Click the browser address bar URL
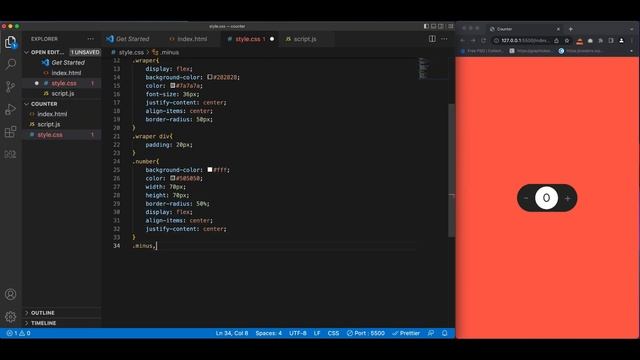Screen dimensions: 640x360 [524, 40]
